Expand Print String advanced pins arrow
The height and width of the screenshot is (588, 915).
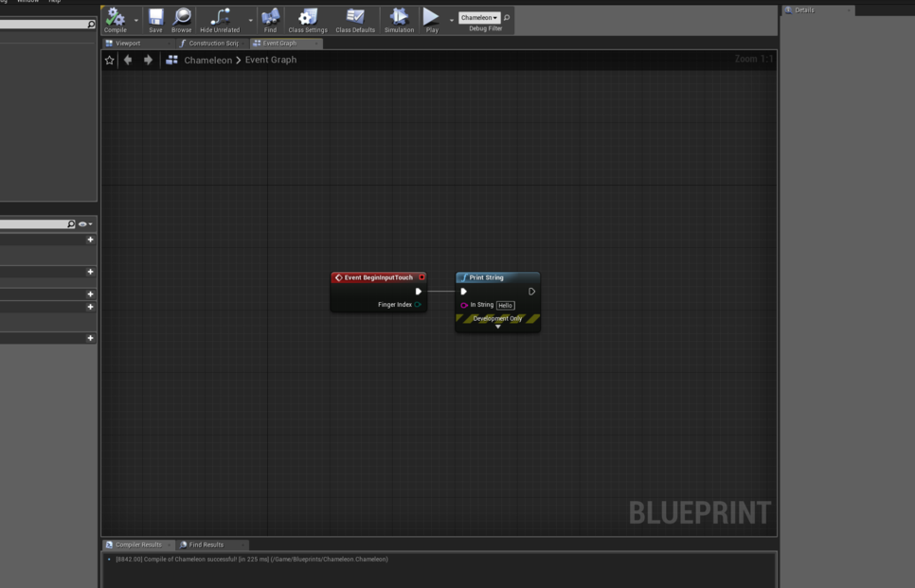tap(498, 327)
